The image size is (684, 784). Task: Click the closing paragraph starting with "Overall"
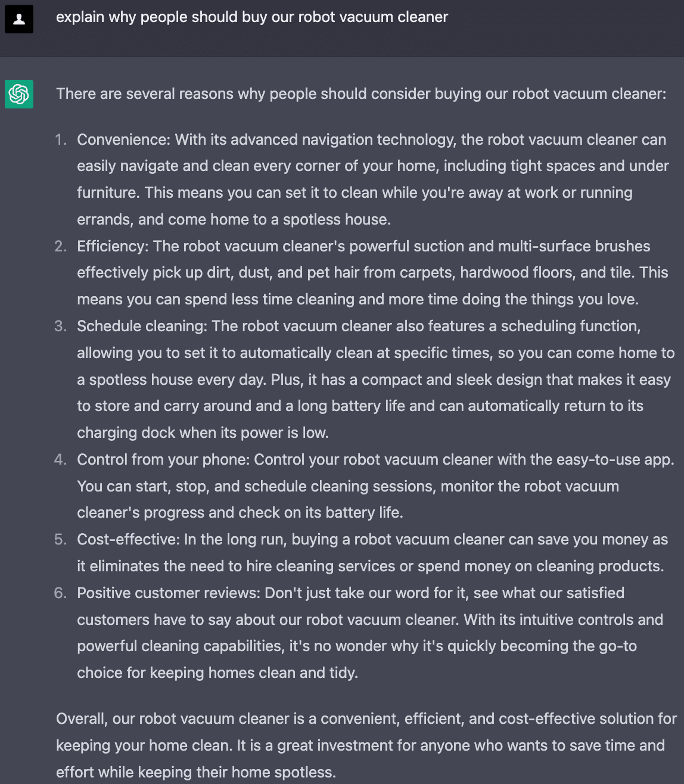coord(366,745)
